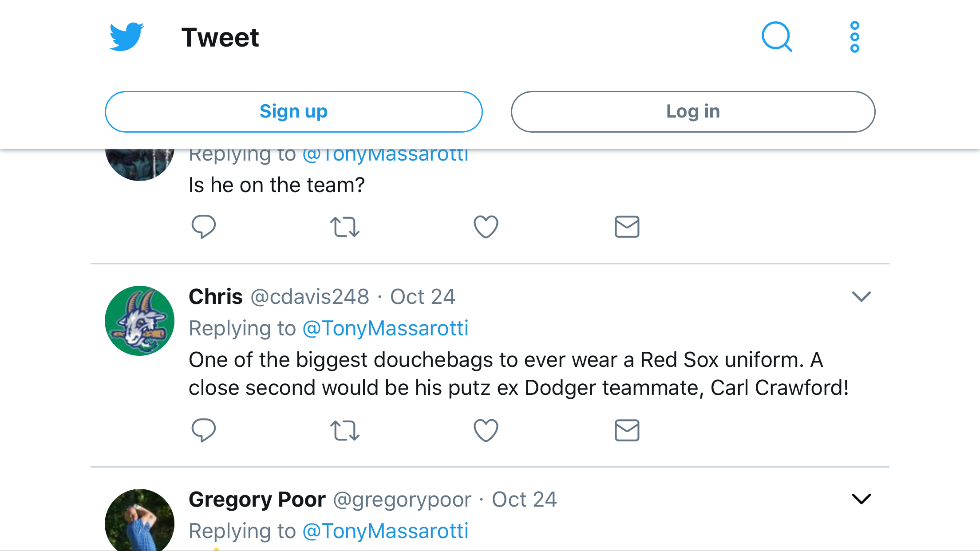
Task: Click the Twitter bird logo
Action: tap(126, 37)
